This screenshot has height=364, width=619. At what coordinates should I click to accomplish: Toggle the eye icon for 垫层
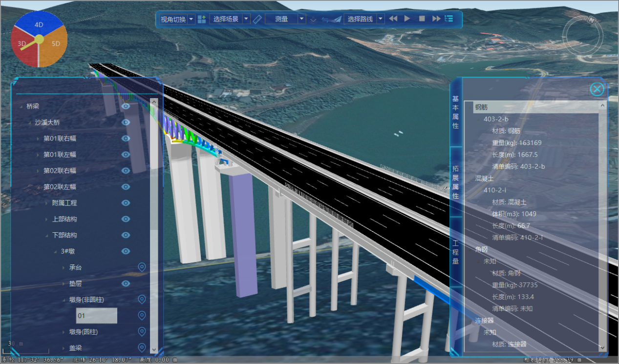point(126,283)
